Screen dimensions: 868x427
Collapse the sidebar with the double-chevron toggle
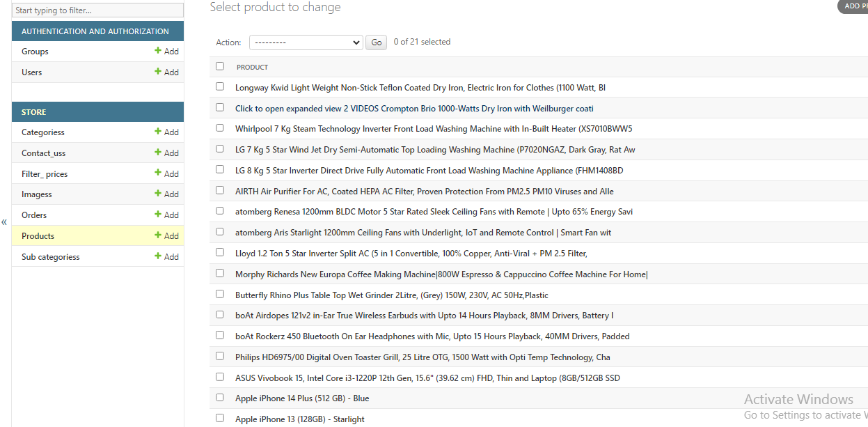(x=4, y=222)
